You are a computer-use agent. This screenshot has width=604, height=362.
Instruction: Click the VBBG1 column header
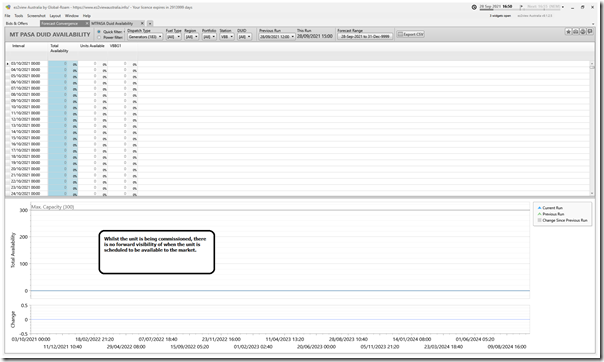(x=116, y=46)
